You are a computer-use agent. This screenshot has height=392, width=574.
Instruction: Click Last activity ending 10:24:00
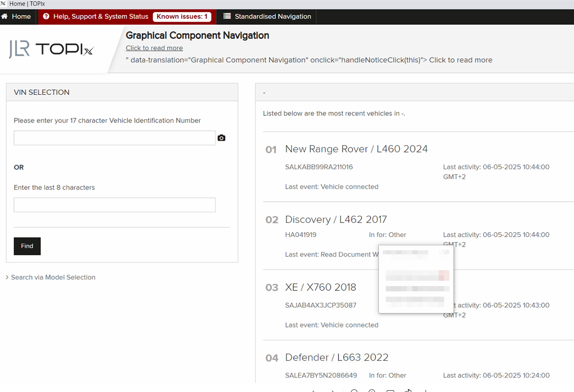(x=496, y=376)
